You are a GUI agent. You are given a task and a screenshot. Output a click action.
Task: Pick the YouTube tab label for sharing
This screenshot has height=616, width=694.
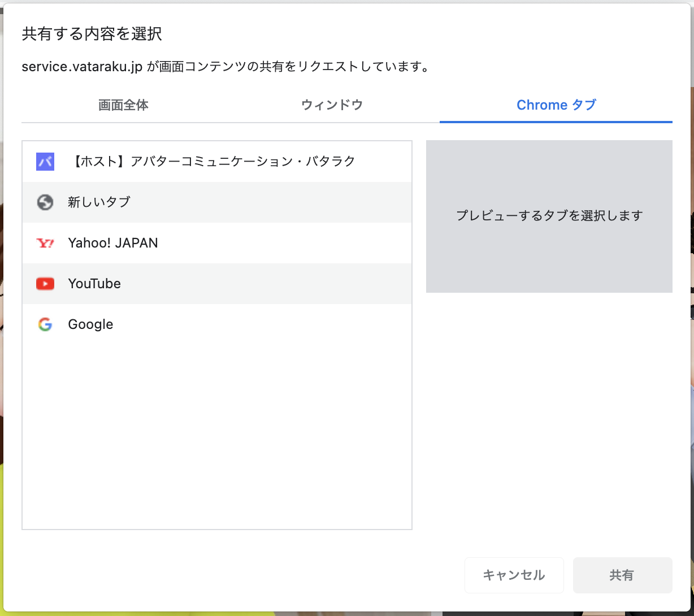pyautogui.click(x=94, y=284)
